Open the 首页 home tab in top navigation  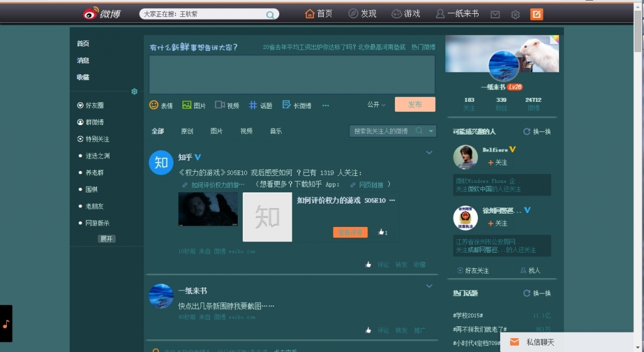click(x=319, y=14)
